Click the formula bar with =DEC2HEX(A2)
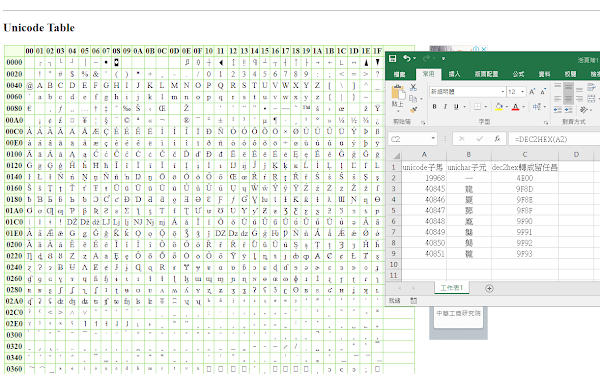 tap(554, 139)
